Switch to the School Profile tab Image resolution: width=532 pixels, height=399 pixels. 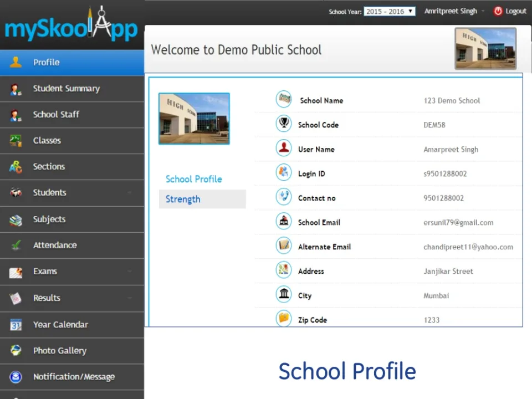(x=194, y=179)
